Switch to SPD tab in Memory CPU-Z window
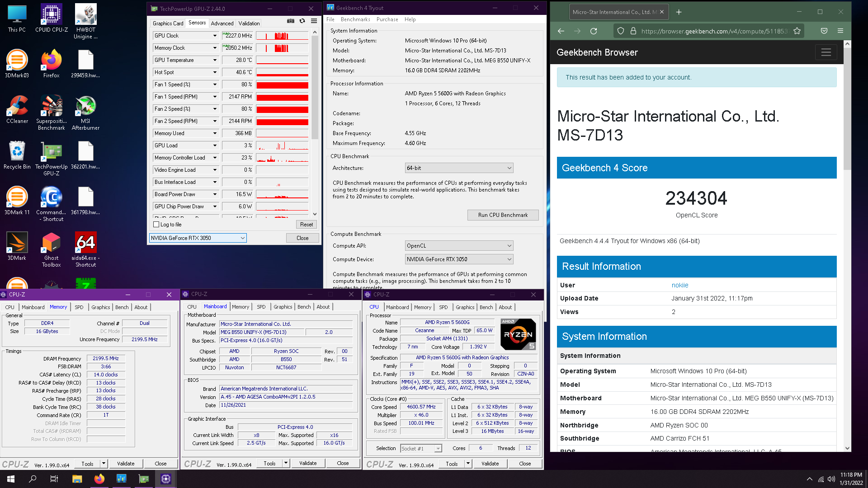 [x=79, y=307]
